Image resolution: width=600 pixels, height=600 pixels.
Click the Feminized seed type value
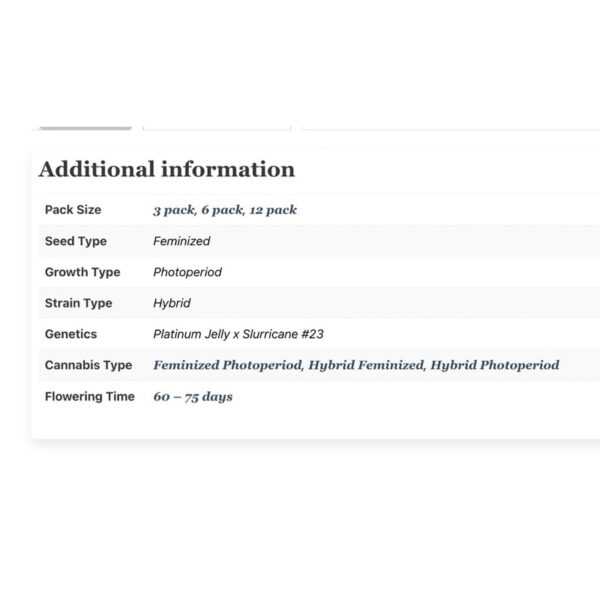click(181, 241)
